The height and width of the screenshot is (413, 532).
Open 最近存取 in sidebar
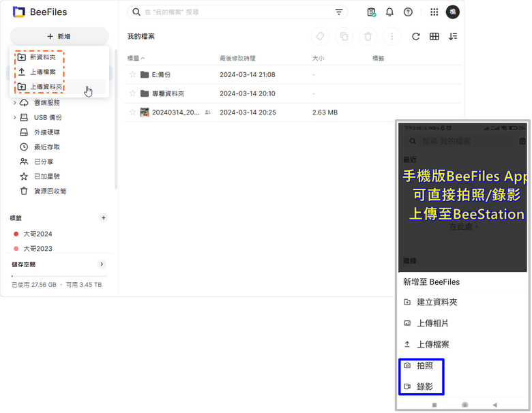(x=47, y=147)
